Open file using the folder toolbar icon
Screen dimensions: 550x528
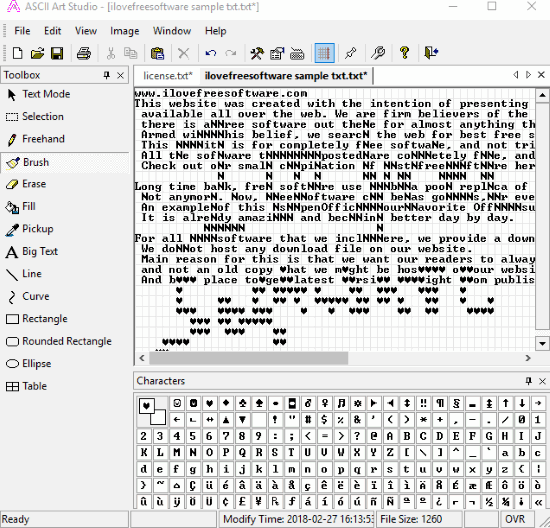pyautogui.click(x=37, y=53)
